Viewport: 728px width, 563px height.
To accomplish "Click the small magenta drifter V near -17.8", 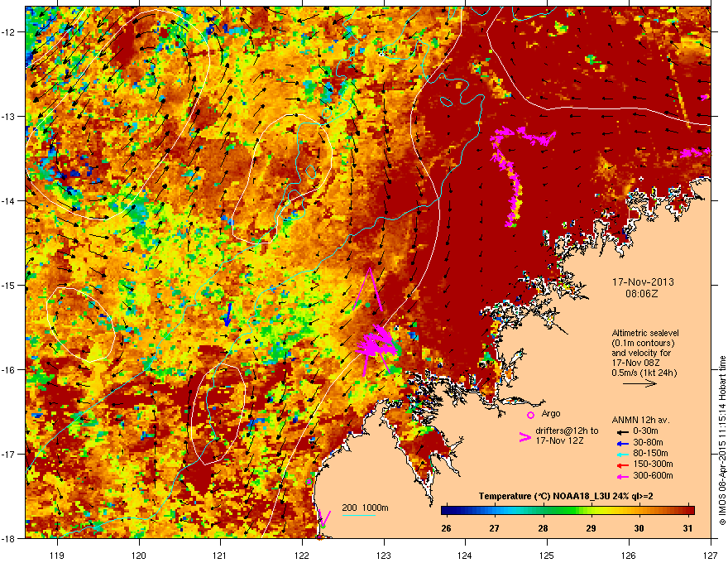I will click(324, 518).
